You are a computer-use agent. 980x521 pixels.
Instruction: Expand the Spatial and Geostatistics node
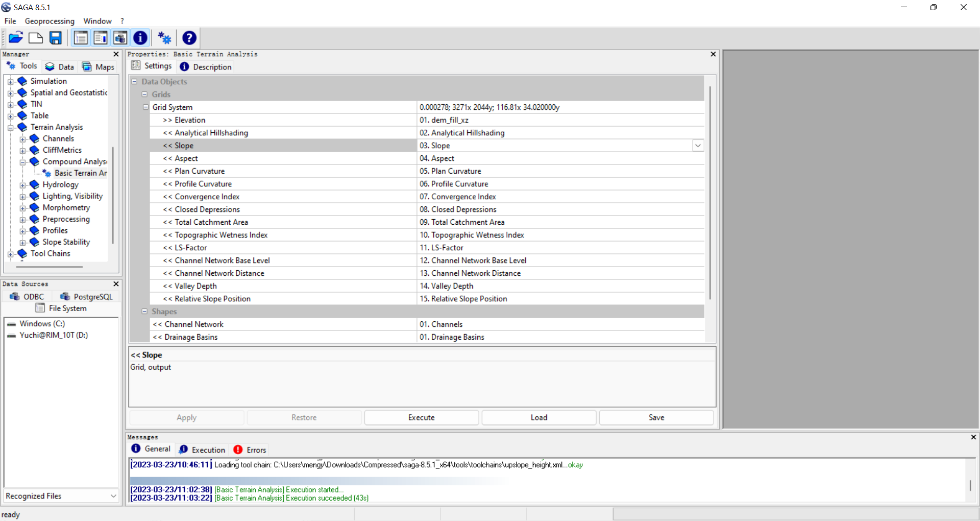coord(10,93)
